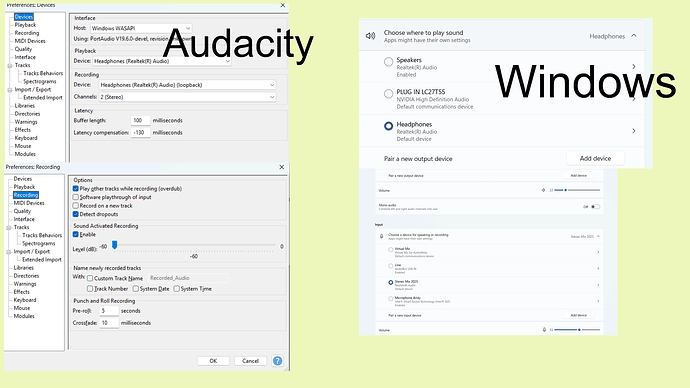Select Spectrograms in the Preferences: Devices tree

click(x=40, y=81)
